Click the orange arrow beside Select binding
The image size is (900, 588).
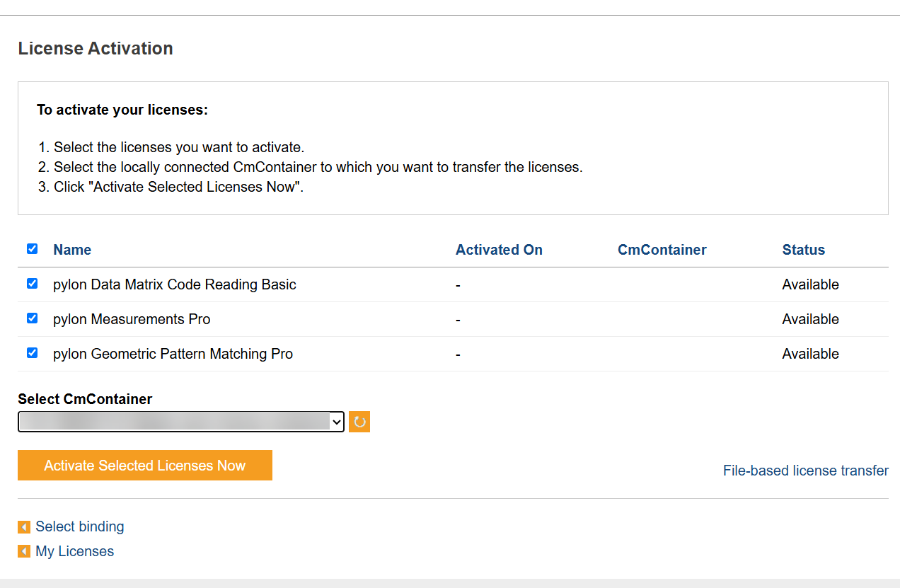click(x=24, y=527)
